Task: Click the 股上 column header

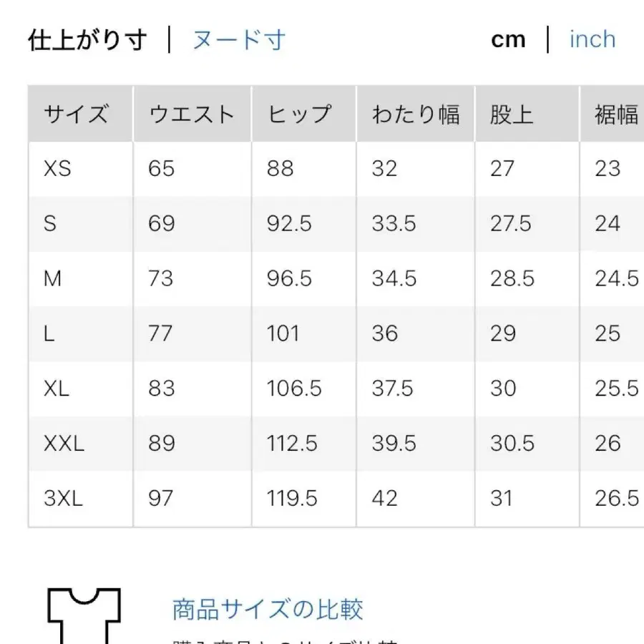Action: pos(512,112)
